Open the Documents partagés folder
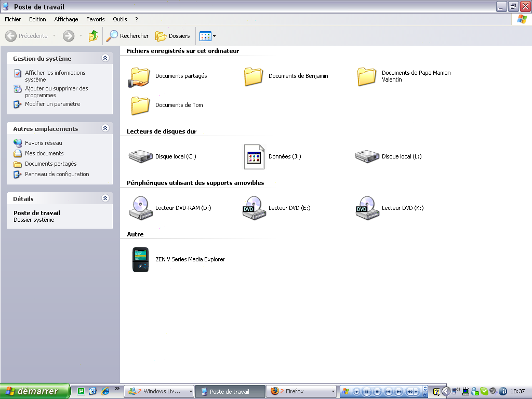 click(140, 76)
